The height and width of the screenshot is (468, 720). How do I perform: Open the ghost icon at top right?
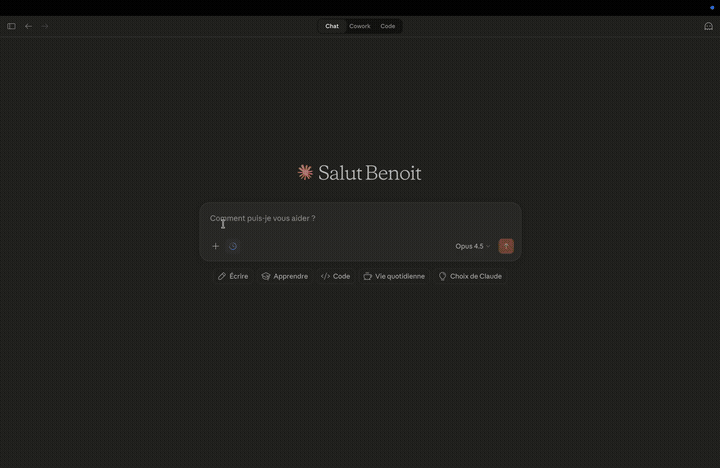[709, 26]
